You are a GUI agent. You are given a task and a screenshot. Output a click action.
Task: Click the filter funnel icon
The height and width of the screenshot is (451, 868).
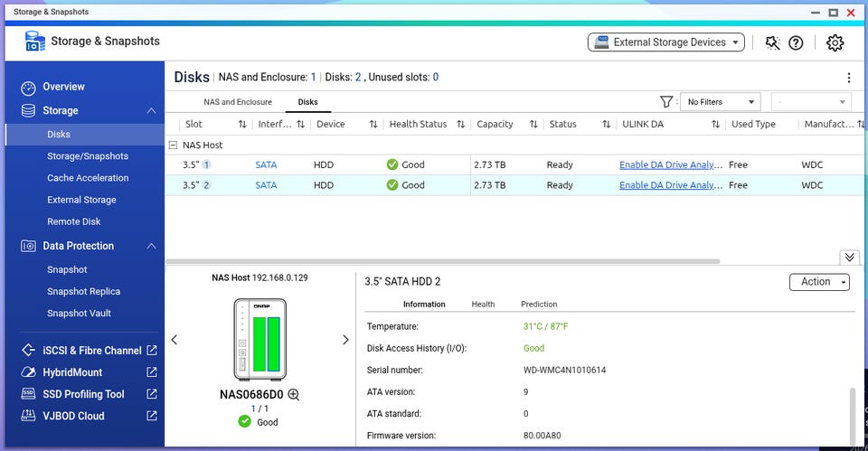666,102
